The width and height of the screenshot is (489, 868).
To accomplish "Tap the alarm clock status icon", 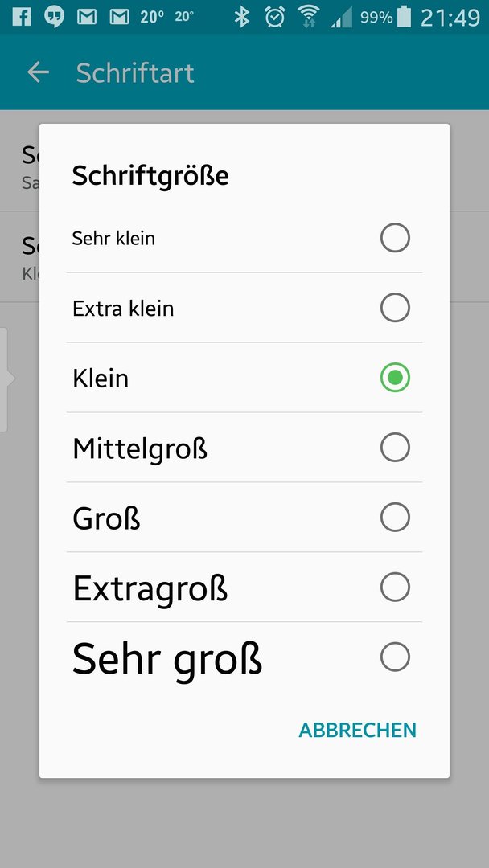I will pyautogui.click(x=275, y=17).
